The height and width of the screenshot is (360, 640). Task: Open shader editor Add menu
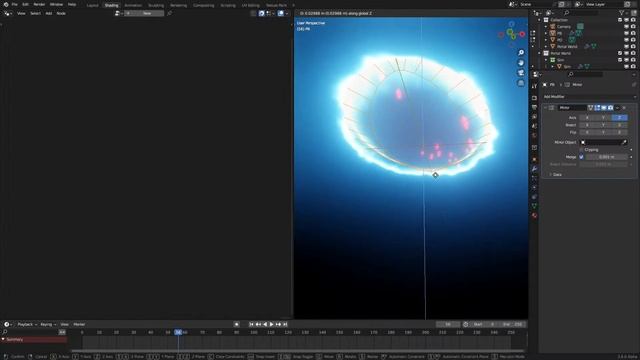pyautogui.click(x=49, y=13)
